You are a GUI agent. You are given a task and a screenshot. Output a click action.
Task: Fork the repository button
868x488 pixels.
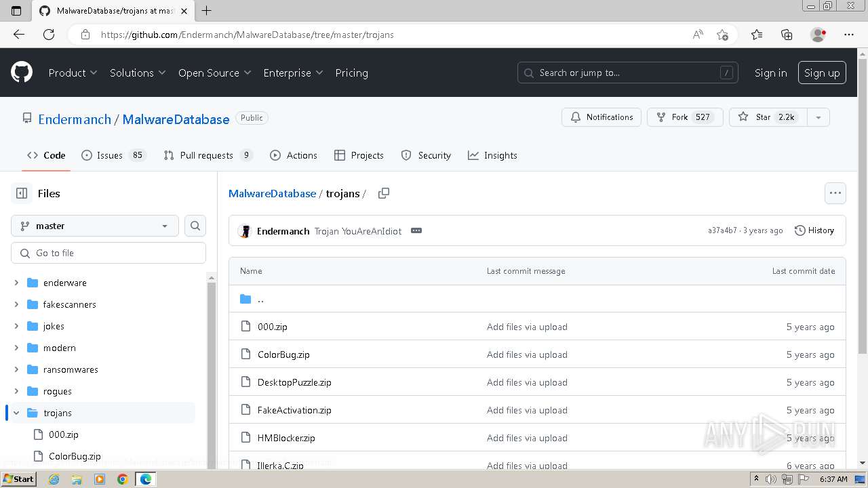(x=685, y=117)
